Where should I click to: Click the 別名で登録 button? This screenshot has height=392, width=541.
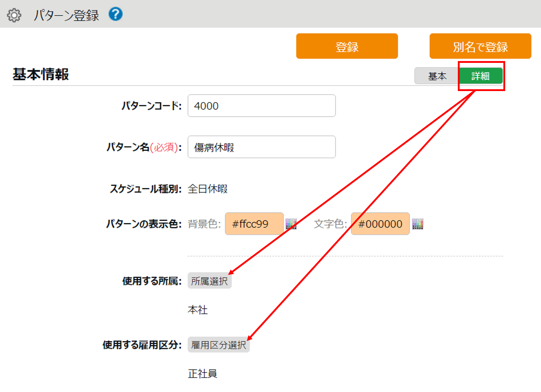click(480, 46)
